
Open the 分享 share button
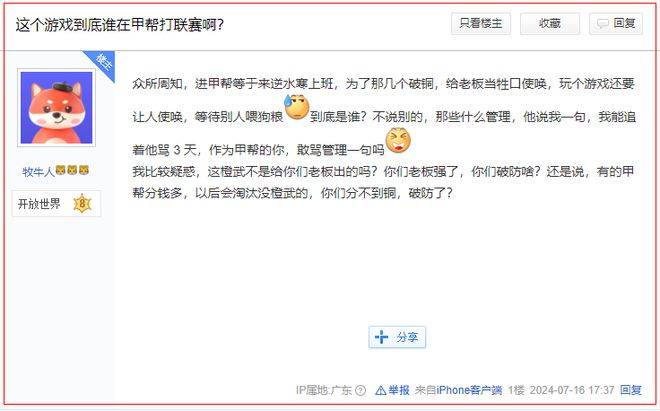(397, 337)
